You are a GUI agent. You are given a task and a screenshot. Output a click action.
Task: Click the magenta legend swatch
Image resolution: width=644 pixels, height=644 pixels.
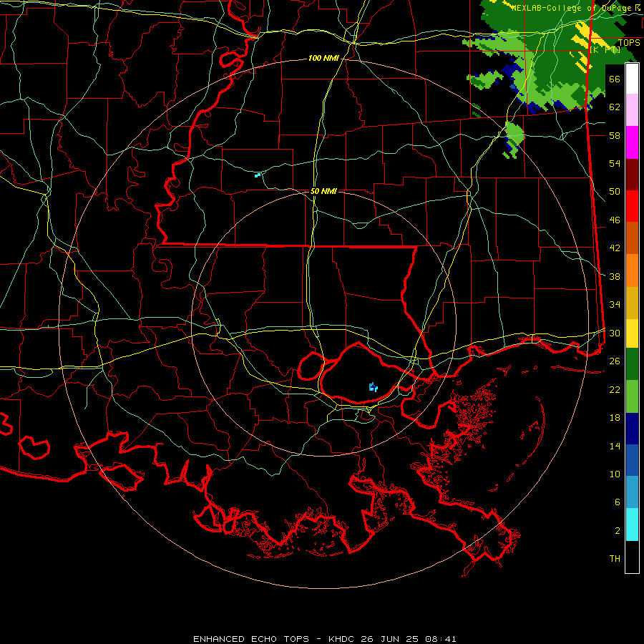pyautogui.click(x=632, y=142)
